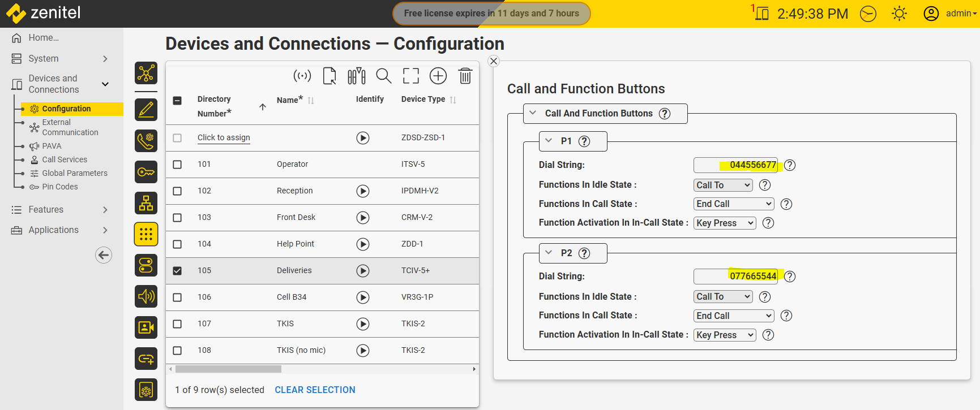Uncheck the Deliveries row 105 checkbox
980x410 pixels.
pos(177,271)
